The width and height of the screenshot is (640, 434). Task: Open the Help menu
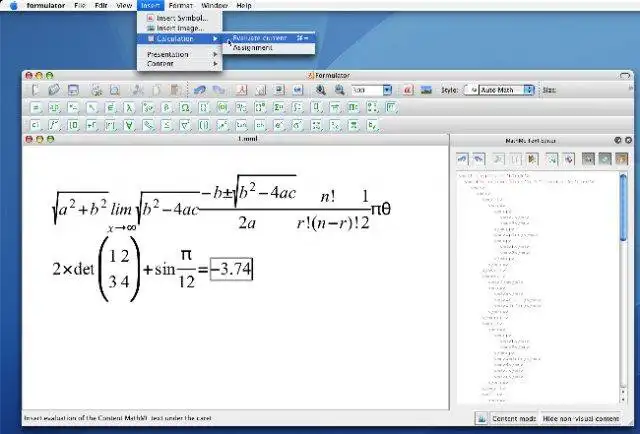point(244,6)
